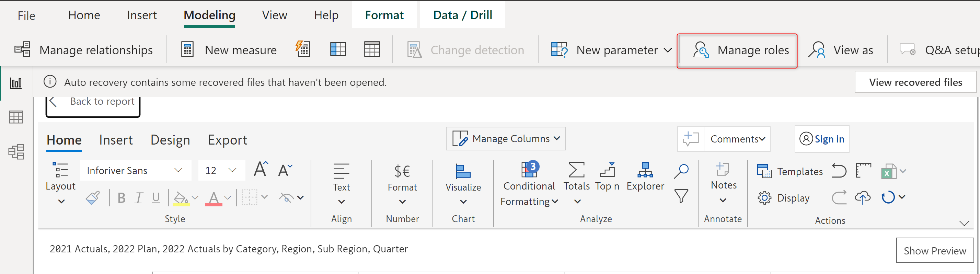This screenshot has width=980, height=274.
Task: Toggle bold formatting
Action: point(122,198)
